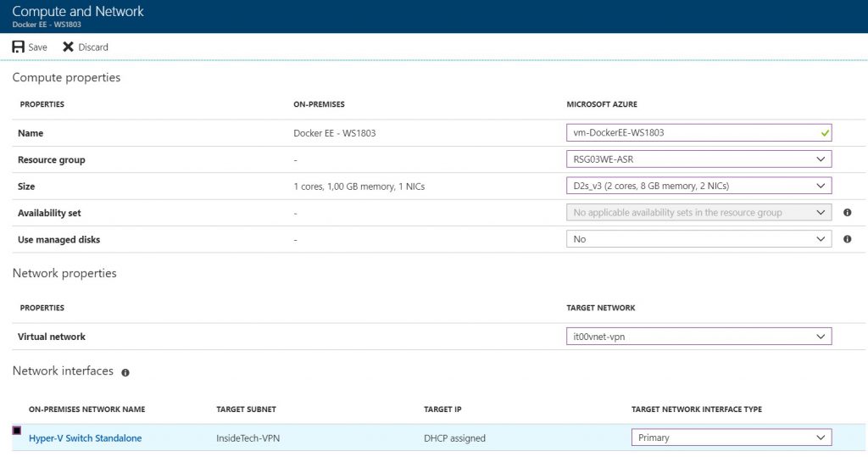Open Use managed disks dropdown showing No
Screen dimensions: 868x457
pos(698,239)
